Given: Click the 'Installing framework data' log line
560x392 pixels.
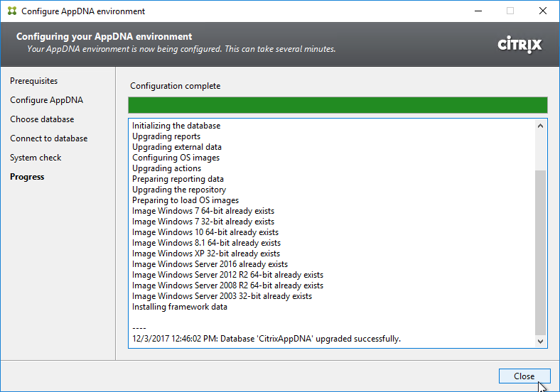Looking at the screenshot, I should (180, 307).
